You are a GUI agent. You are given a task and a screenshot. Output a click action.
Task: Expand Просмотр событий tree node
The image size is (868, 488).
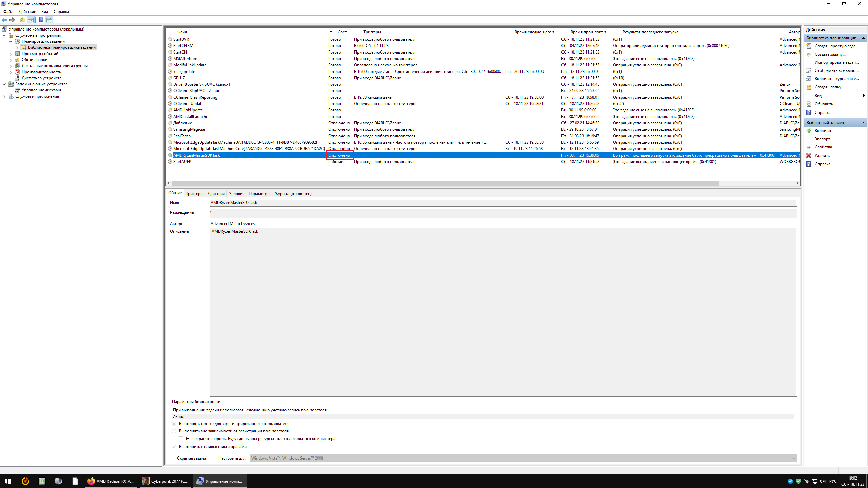click(11, 54)
